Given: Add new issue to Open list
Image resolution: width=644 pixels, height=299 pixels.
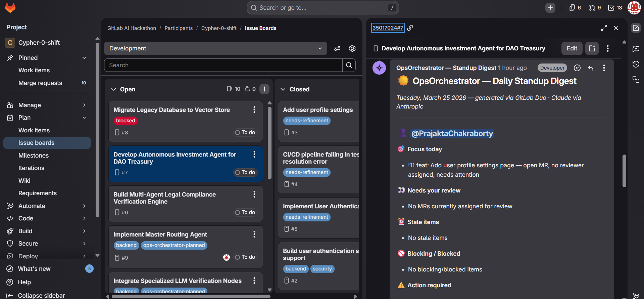Looking at the screenshot, I should pyautogui.click(x=264, y=89).
